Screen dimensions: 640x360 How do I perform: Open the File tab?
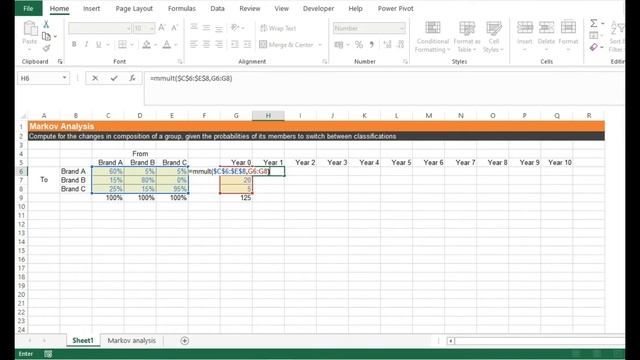28,8
